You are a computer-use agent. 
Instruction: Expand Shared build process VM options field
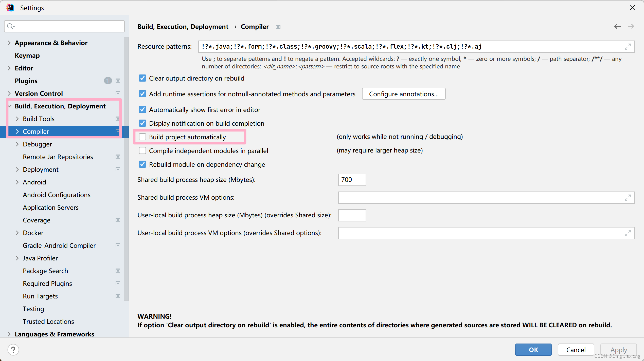click(x=628, y=198)
